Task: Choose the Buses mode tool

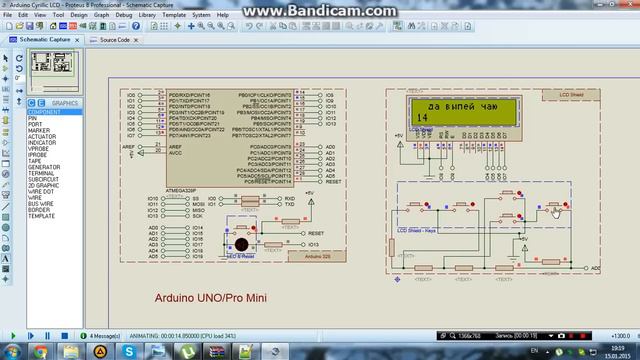Action: click(x=5, y=110)
